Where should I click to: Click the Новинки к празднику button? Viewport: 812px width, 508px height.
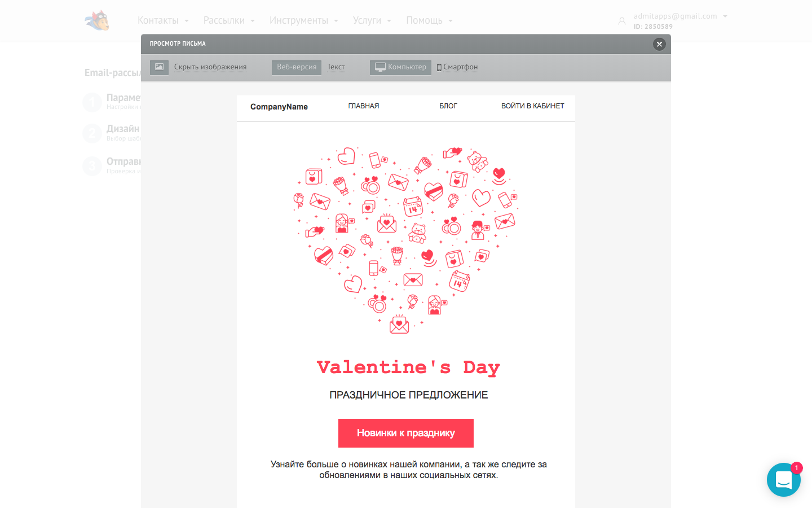pyautogui.click(x=406, y=433)
